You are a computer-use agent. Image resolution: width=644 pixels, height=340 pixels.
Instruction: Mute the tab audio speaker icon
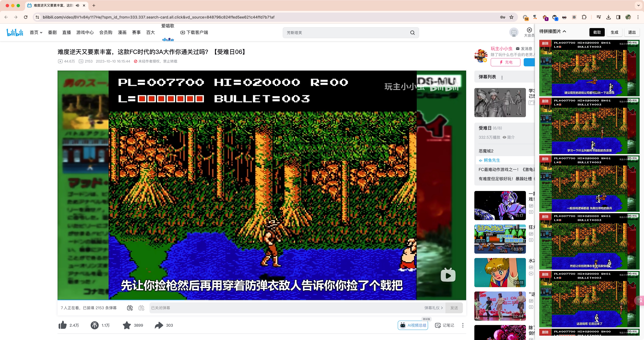77,5
